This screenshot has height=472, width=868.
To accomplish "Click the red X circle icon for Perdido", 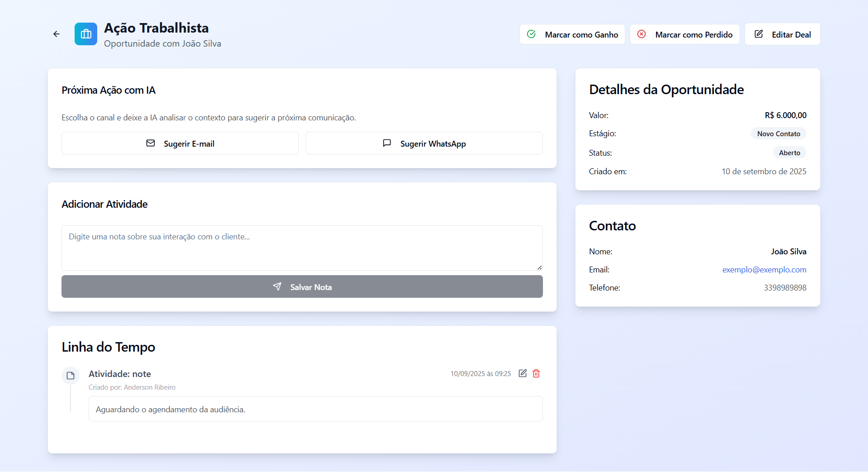I will [x=642, y=34].
